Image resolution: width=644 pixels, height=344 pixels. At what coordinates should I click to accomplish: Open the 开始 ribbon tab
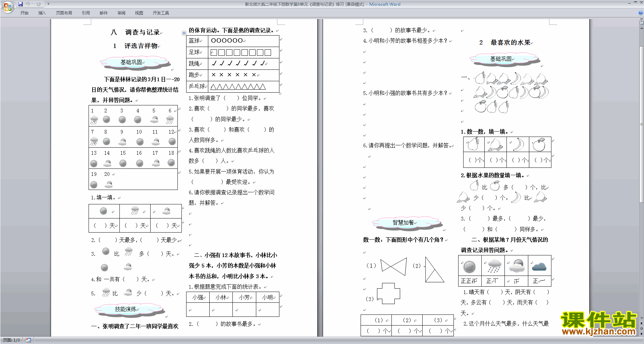tap(24, 13)
